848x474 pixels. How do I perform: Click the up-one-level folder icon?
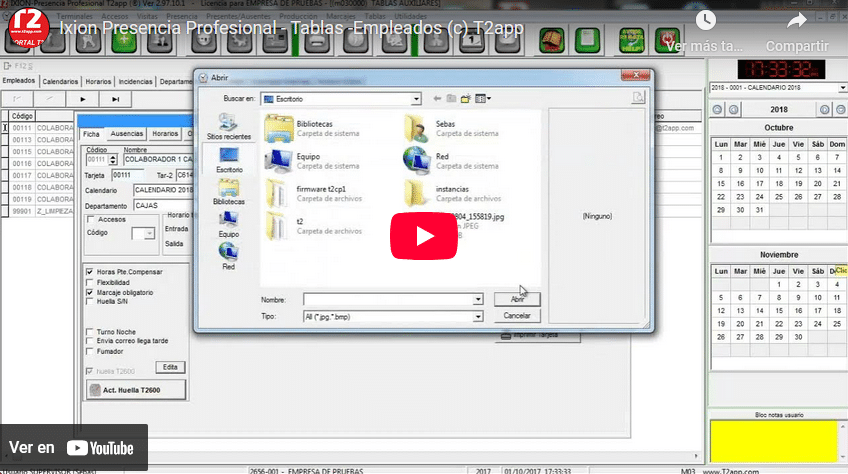tap(451, 98)
